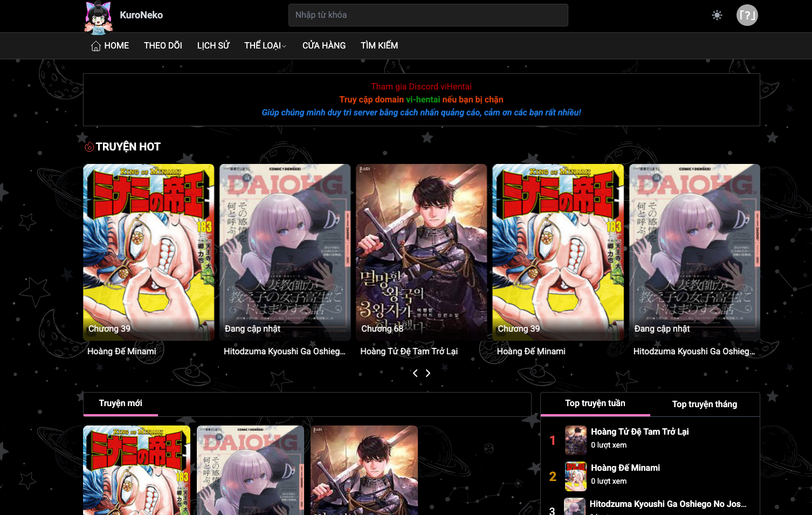The image size is (812, 515).
Task: Open the King of Minami cover under Truyện mới
Action: [137, 470]
